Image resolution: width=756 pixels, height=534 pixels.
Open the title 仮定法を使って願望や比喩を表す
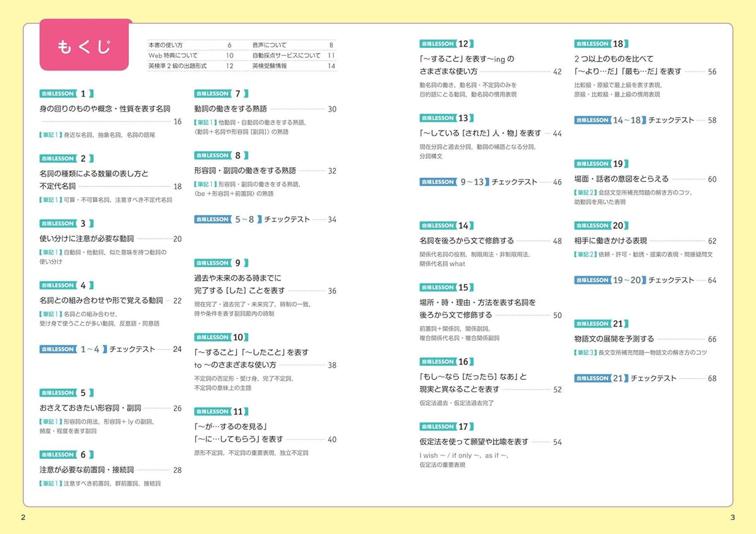click(x=474, y=442)
